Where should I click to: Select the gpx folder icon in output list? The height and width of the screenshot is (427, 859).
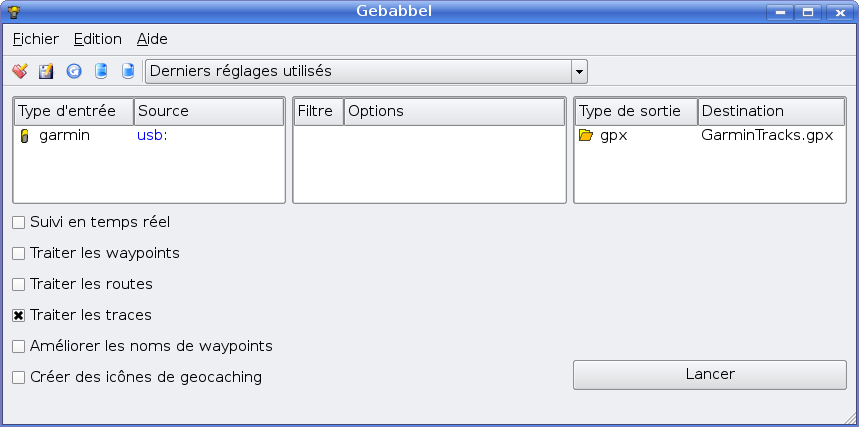coord(586,135)
